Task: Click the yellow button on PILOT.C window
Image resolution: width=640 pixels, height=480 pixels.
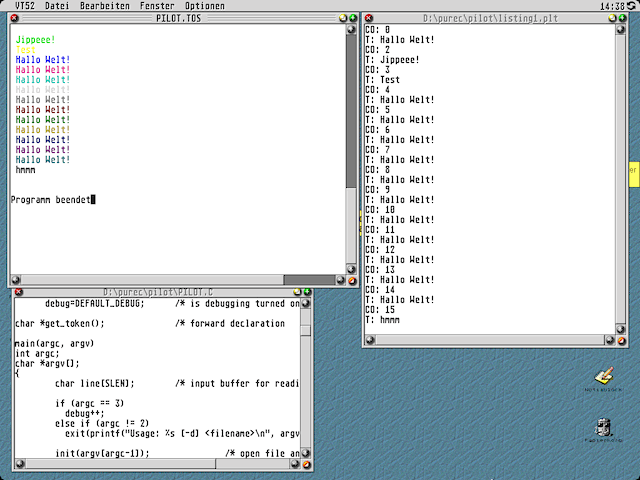Action: click(x=296, y=291)
